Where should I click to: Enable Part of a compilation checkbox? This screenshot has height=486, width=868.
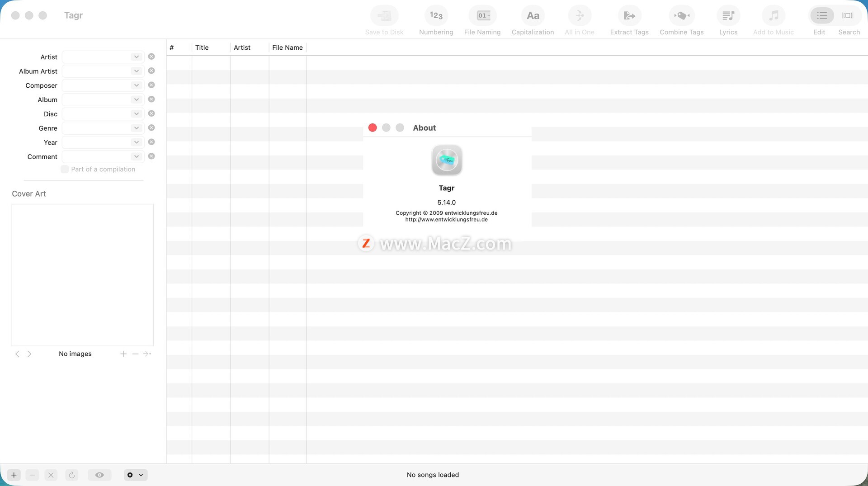[65, 169]
